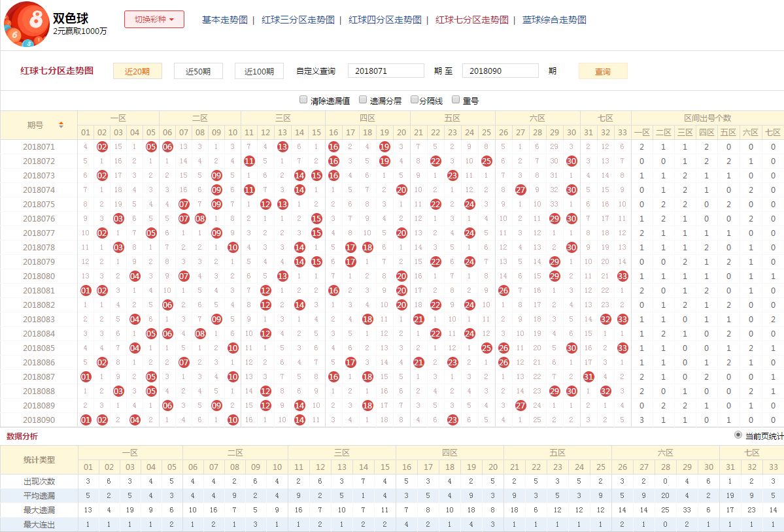Enable the 清除遗漏值 checkbox
Viewport: 784px width, 532px height.
(x=303, y=99)
